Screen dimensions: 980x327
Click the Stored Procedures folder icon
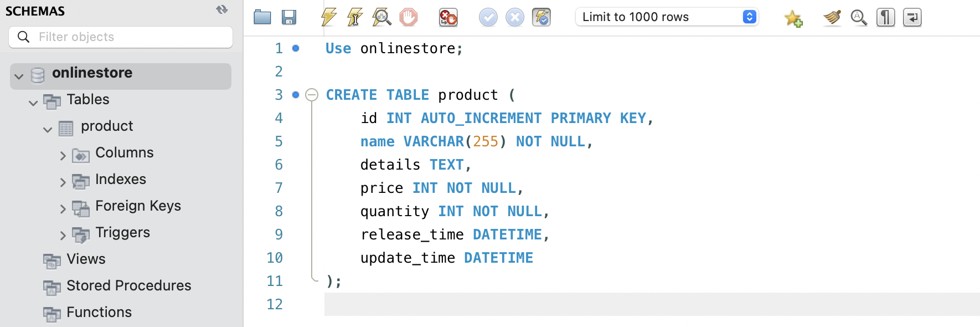coord(52,288)
